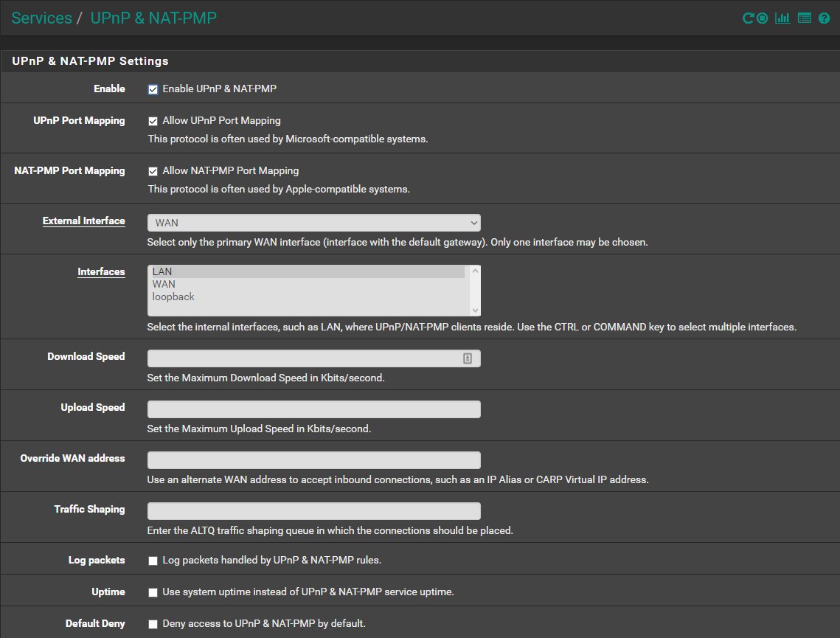Focus the Override WAN address field
Screen dimensions: 840x638
(x=313, y=460)
